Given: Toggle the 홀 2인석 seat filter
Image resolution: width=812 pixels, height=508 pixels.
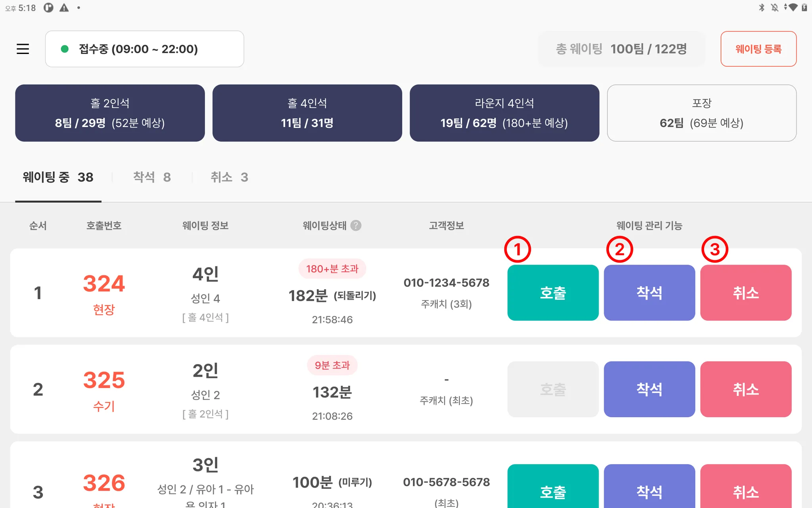Looking at the screenshot, I should click(110, 113).
